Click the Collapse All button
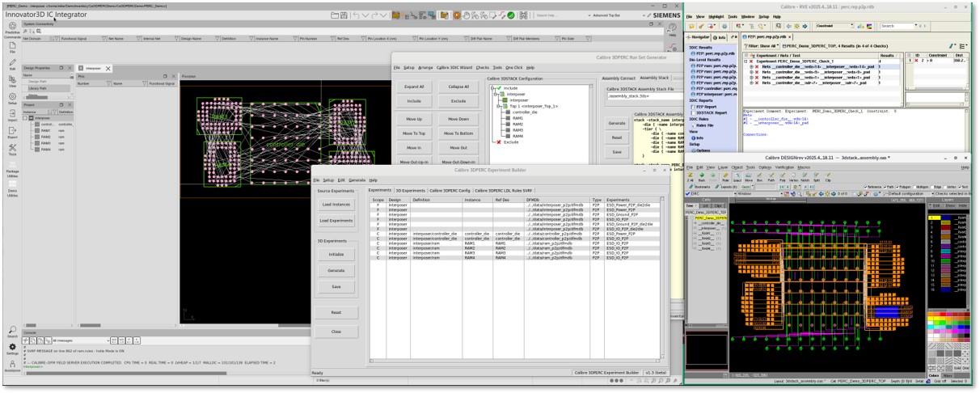 point(458,87)
